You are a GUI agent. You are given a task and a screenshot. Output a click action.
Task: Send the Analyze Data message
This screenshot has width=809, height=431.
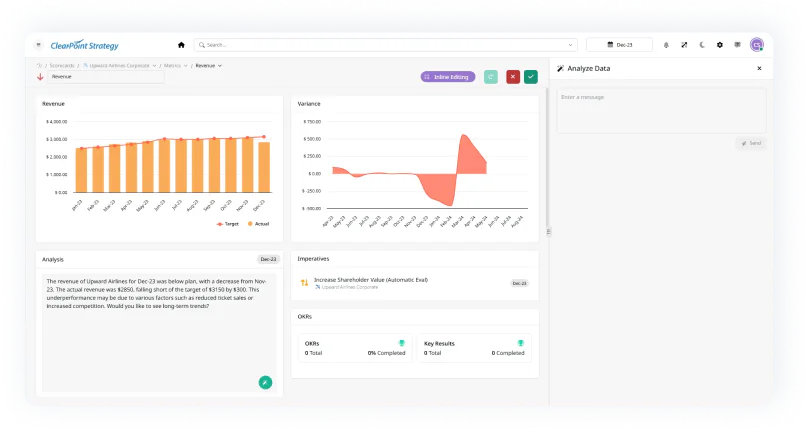(x=751, y=143)
